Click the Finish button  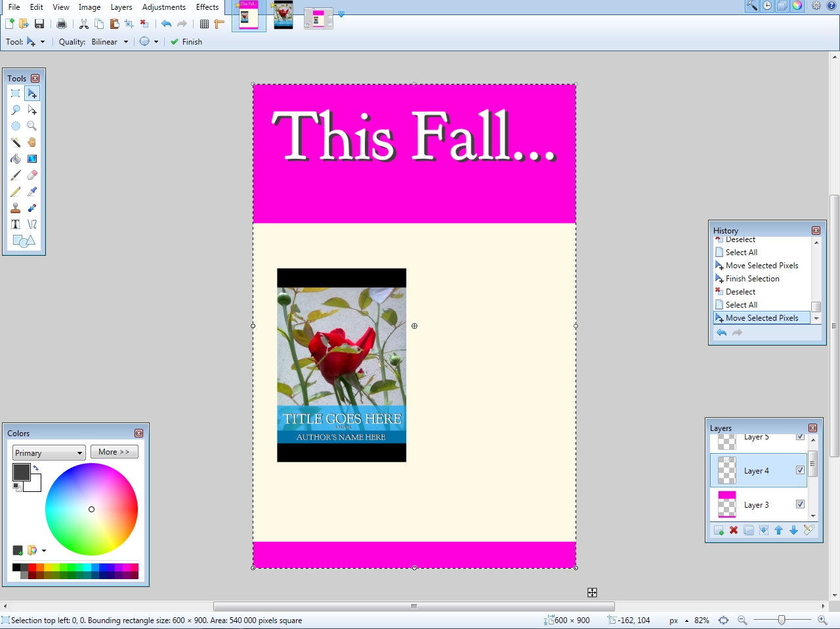[x=186, y=41]
